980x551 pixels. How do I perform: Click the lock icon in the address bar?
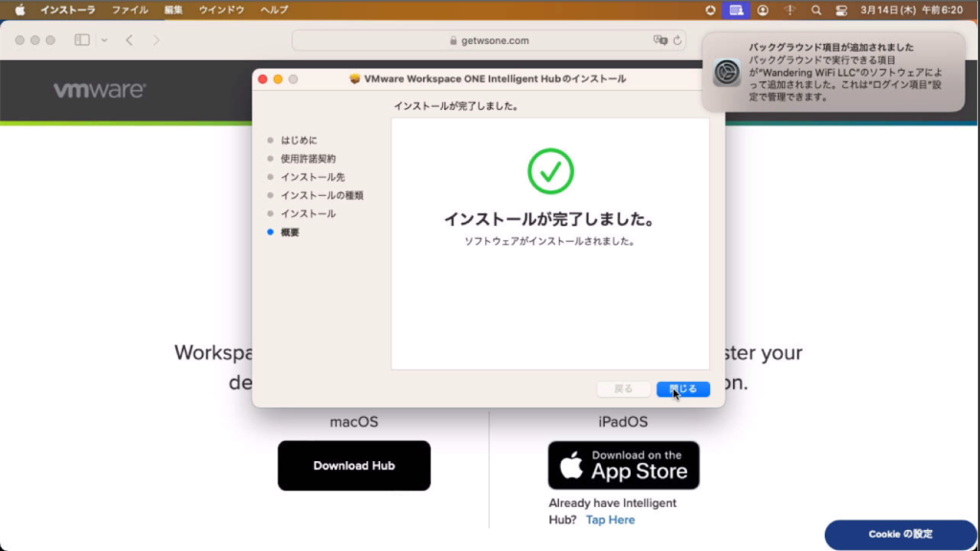(453, 40)
